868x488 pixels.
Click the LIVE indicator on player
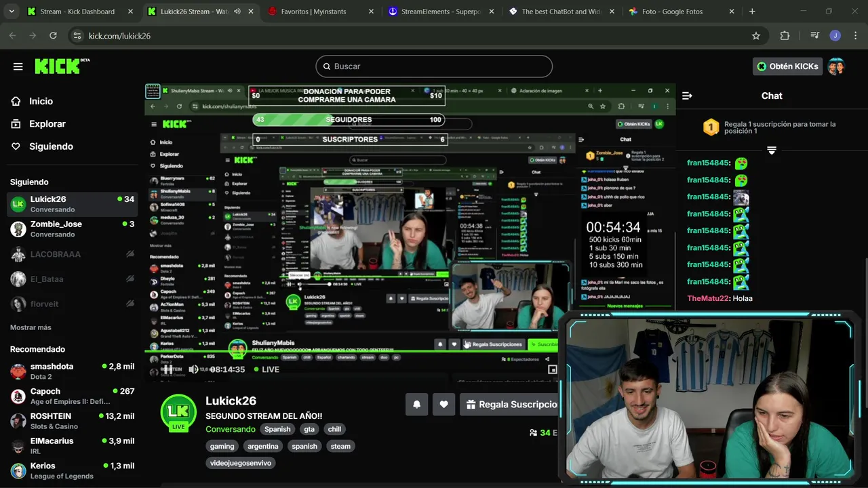(267, 369)
